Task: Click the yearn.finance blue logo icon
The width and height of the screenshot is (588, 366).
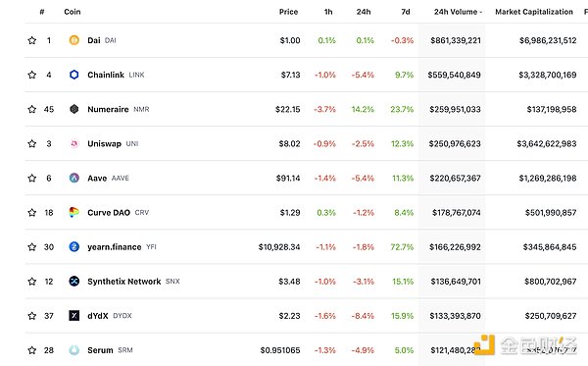Action: [74, 247]
